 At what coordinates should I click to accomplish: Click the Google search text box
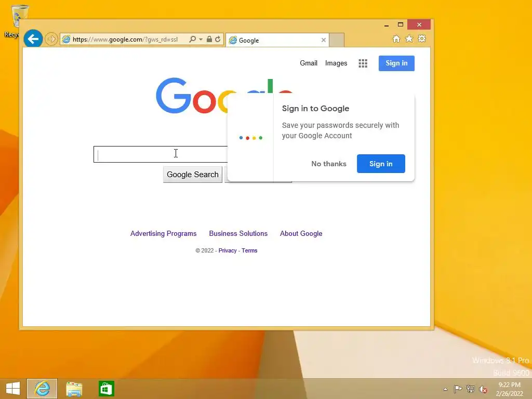point(161,154)
